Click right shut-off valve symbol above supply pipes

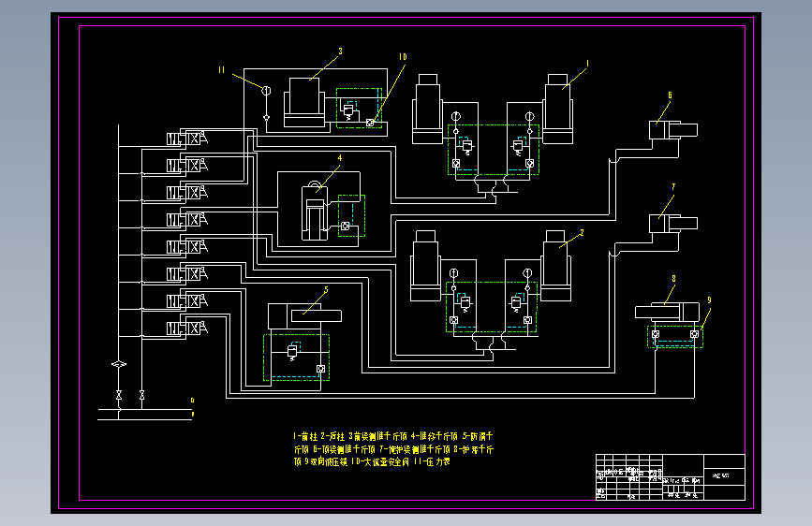pyautogui.click(x=142, y=395)
